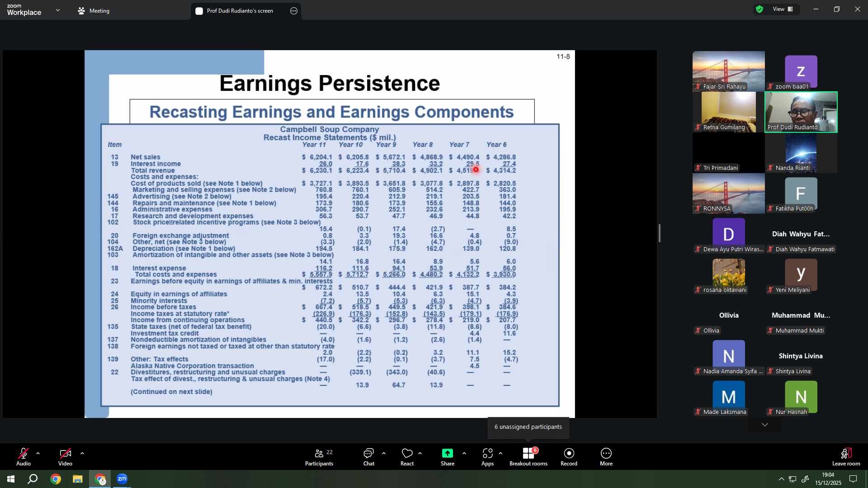Select Prof Dudi Rudianto's video tile

pyautogui.click(x=801, y=112)
